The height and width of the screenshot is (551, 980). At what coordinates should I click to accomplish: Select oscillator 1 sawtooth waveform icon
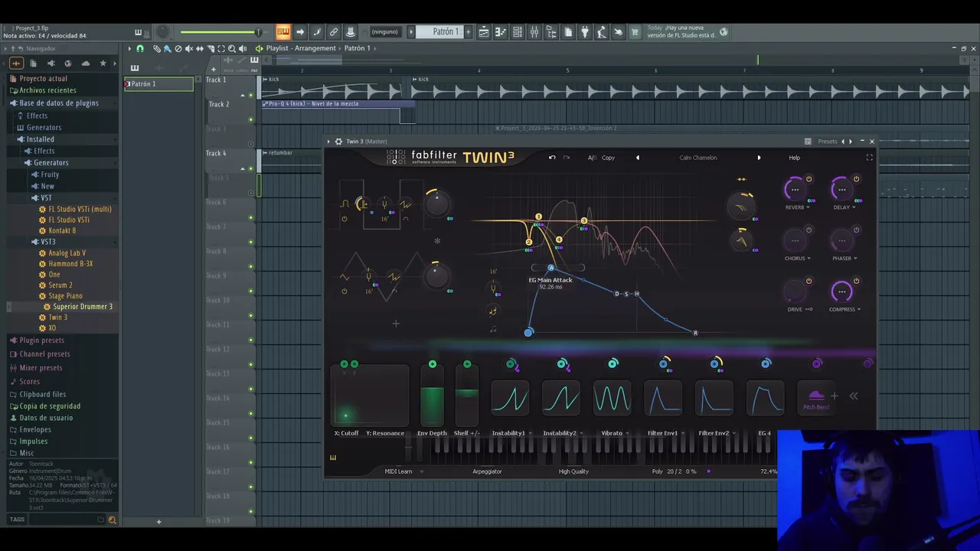point(405,204)
